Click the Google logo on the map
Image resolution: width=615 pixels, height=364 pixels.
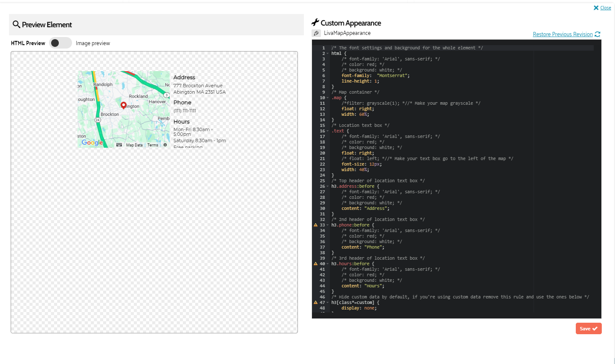click(92, 143)
